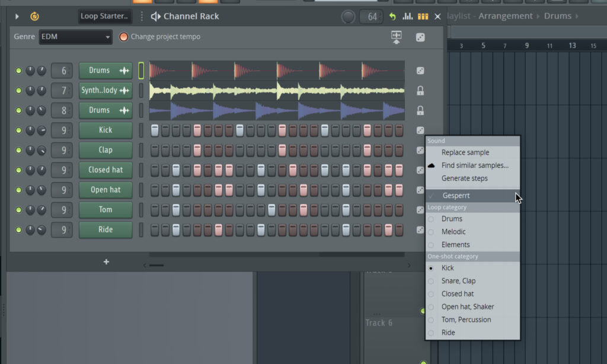
Task: Click the mixer track number 7 box
Action: 62,91
